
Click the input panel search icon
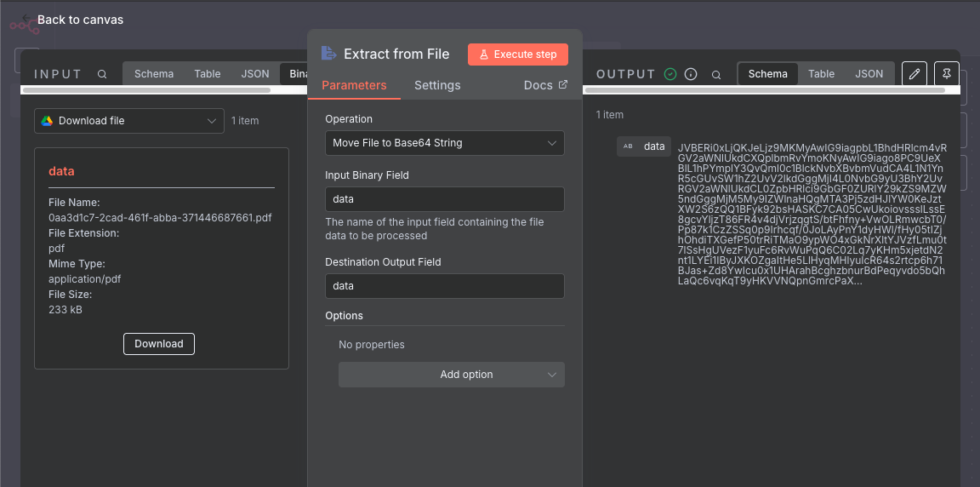tap(102, 74)
